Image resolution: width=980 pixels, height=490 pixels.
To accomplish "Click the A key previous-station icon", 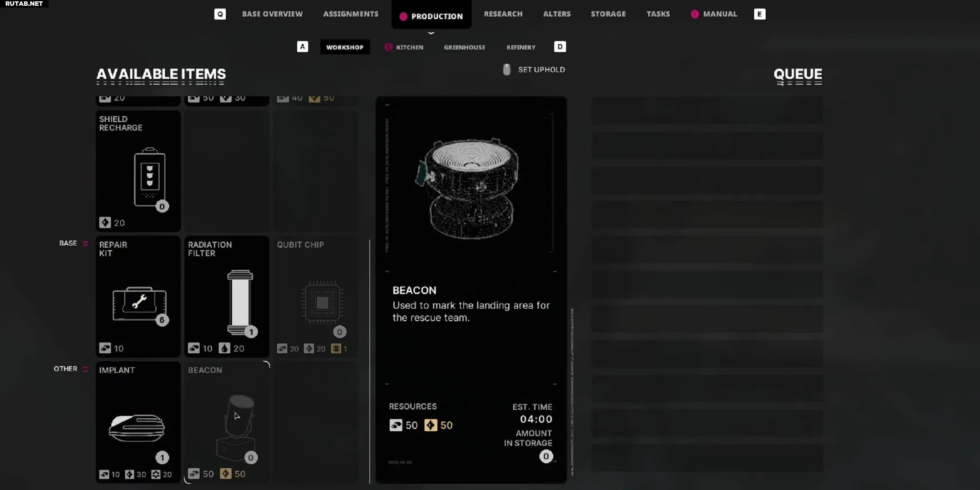I will [302, 46].
